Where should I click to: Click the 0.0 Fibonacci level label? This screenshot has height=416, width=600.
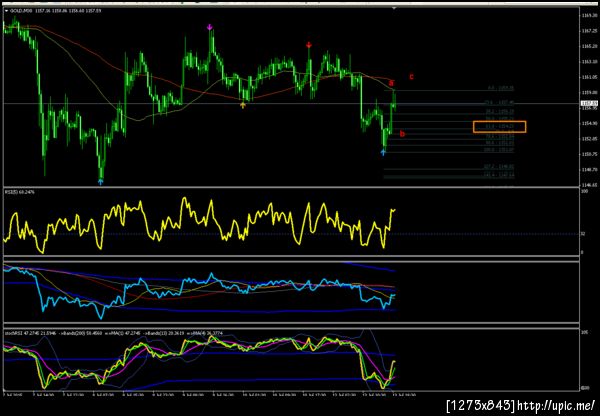(501, 88)
